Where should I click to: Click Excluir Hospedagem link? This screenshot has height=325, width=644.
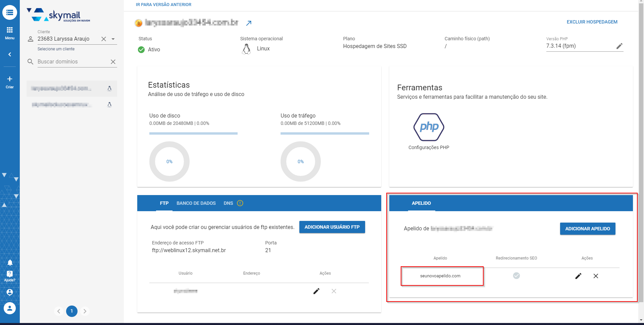[x=592, y=22]
